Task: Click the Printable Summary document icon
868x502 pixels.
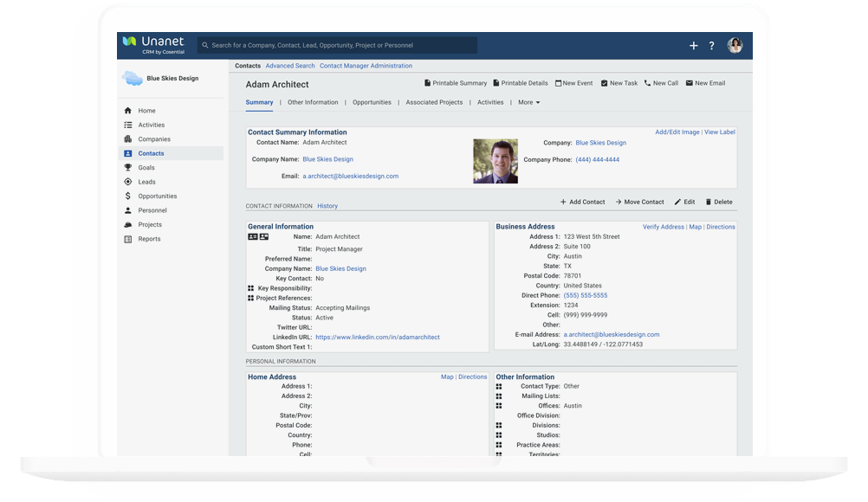Action: [x=427, y=83]
